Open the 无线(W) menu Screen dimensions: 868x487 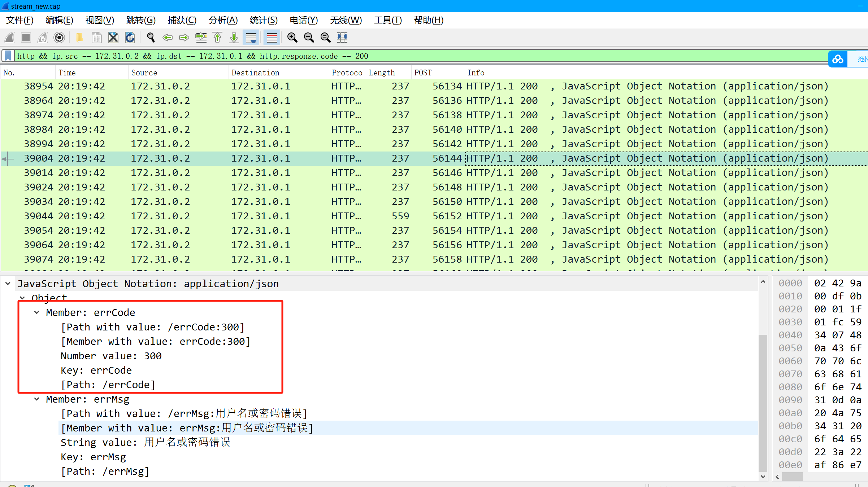(346, 20)
